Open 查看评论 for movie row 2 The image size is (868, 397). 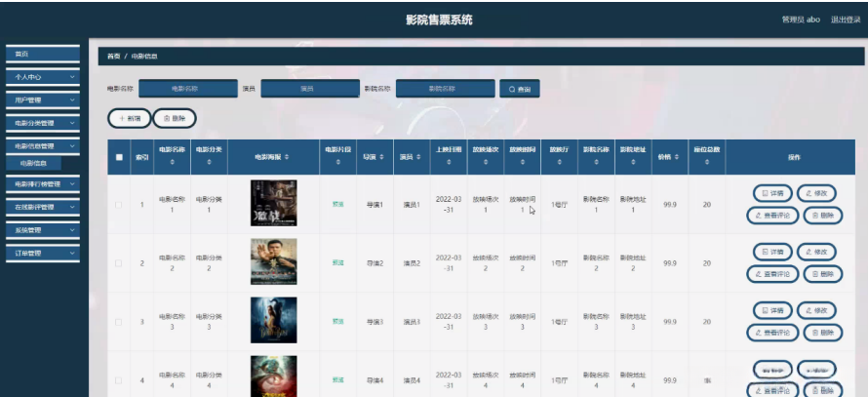click(x=772, y=273)
